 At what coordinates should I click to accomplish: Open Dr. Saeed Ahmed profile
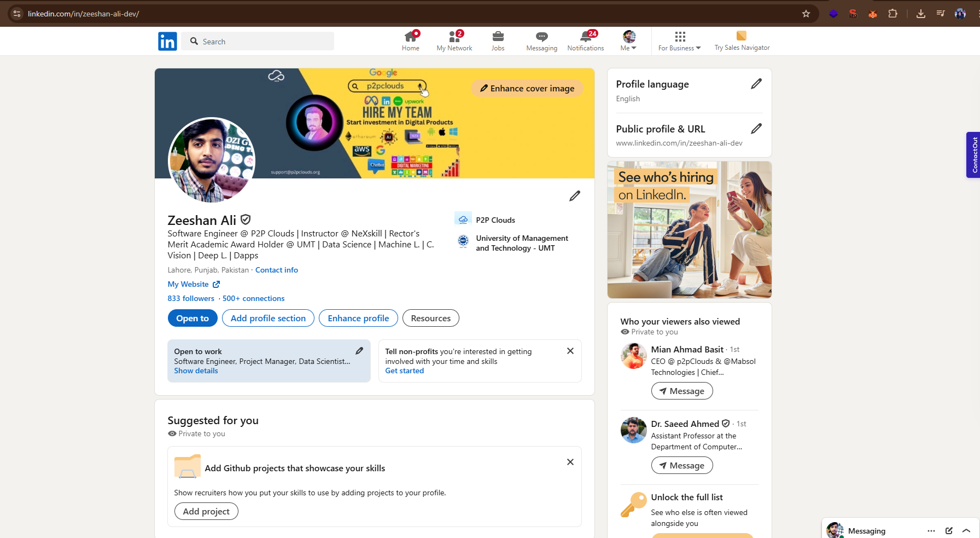[685, 424]
